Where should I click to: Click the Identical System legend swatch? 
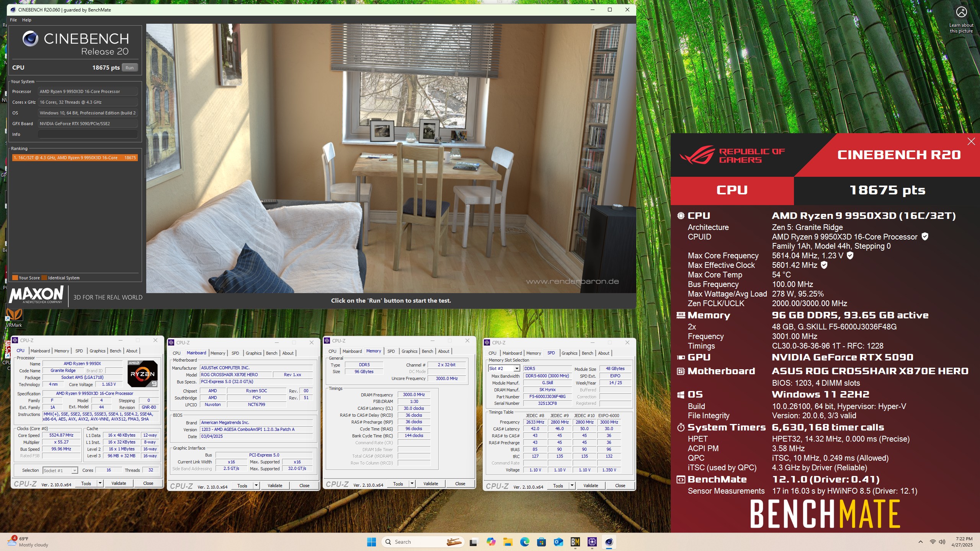pos(44,278)
